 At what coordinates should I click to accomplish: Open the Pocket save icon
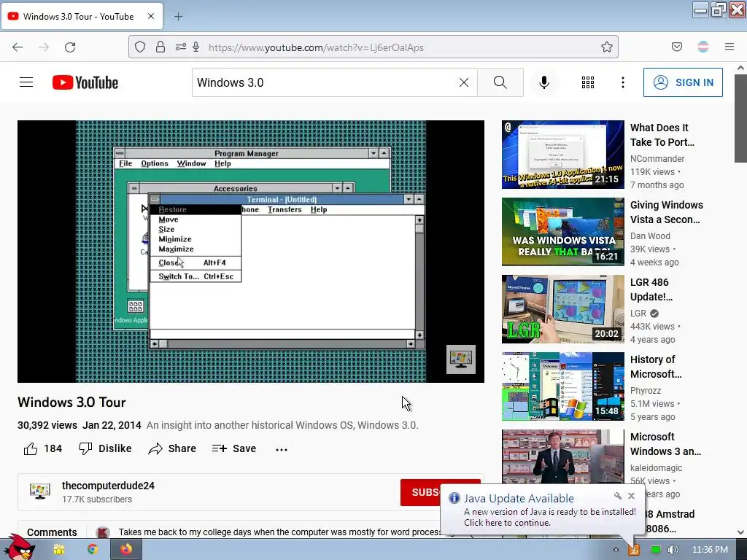pyautogui.click(x=677, y=47)
